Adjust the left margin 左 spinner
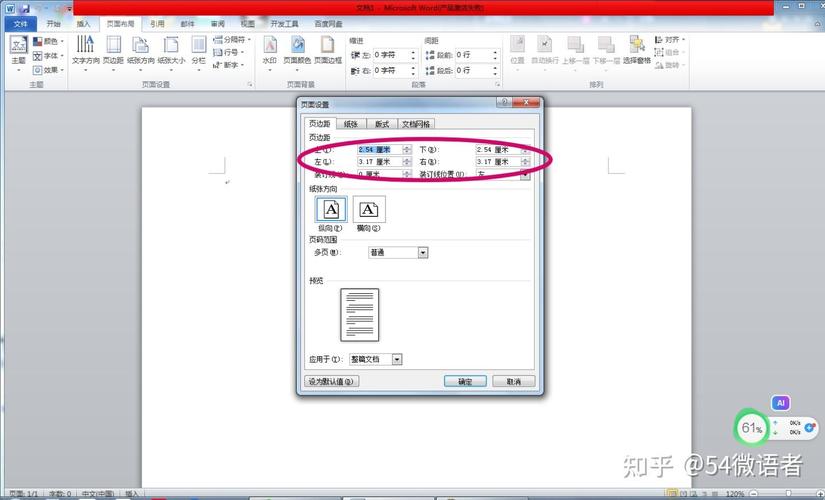 [x=407, y=162]
